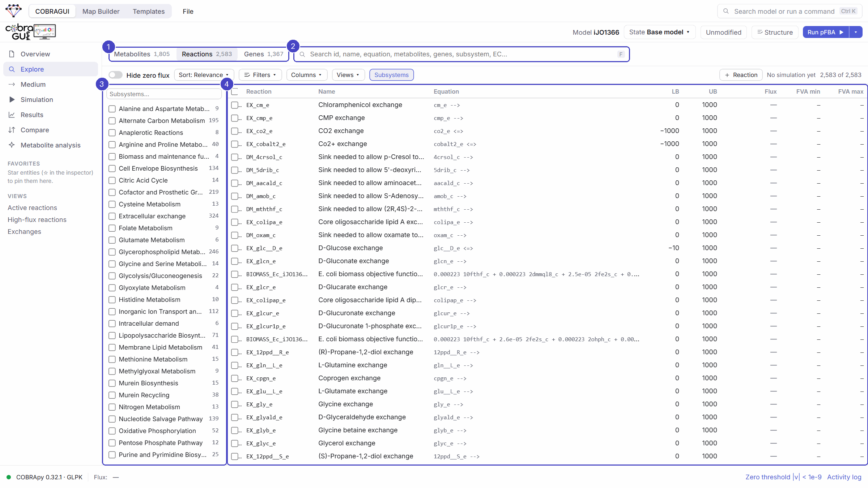Click the command search magnifier icon

tap(726, 11)
